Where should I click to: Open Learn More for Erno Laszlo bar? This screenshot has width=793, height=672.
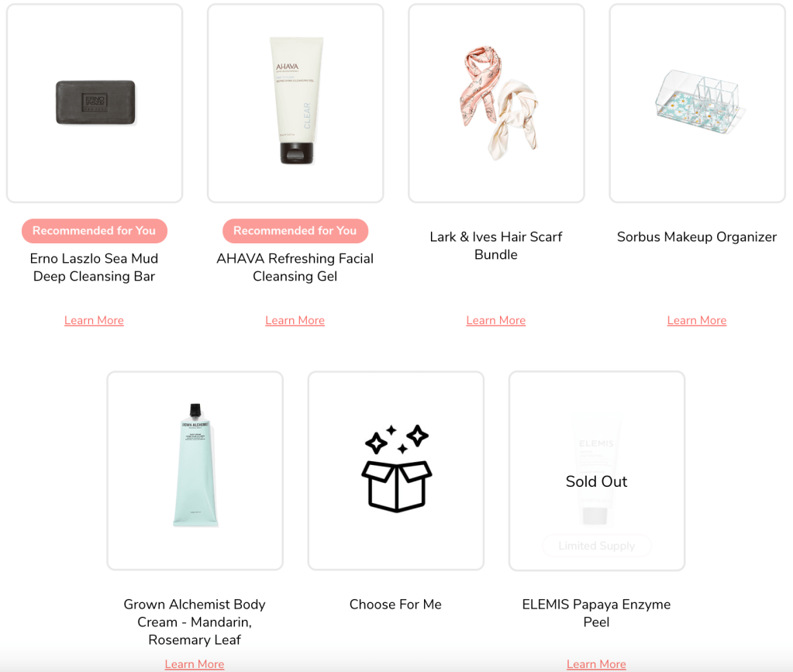pos(94,321)
